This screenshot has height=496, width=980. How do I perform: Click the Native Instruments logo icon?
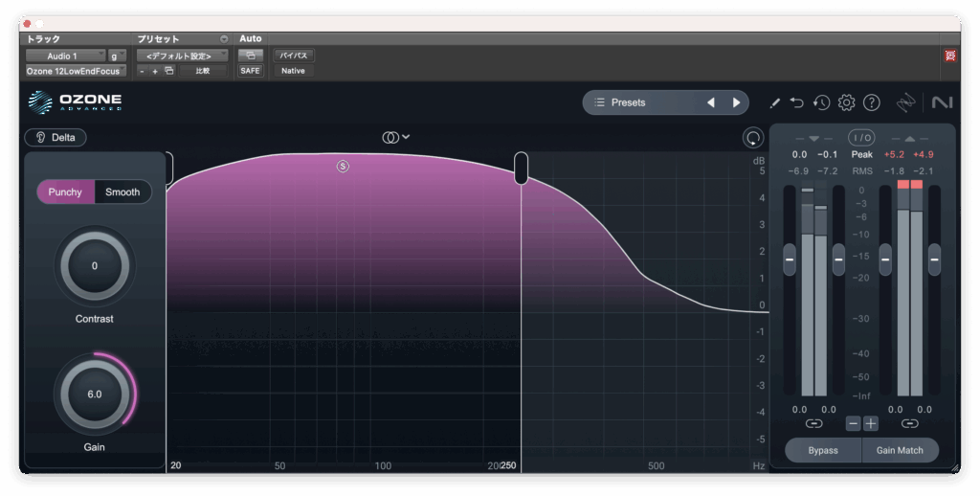tap(941, 102)
